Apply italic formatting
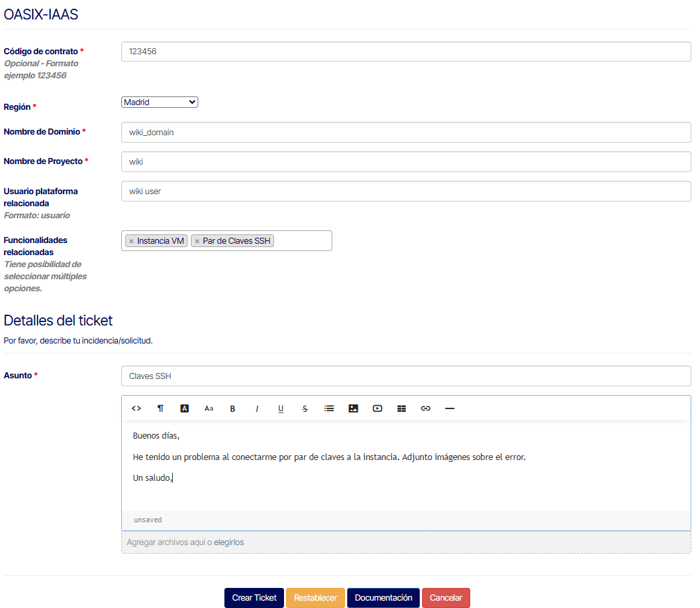700x608 pixels. [x=257, y=408]
